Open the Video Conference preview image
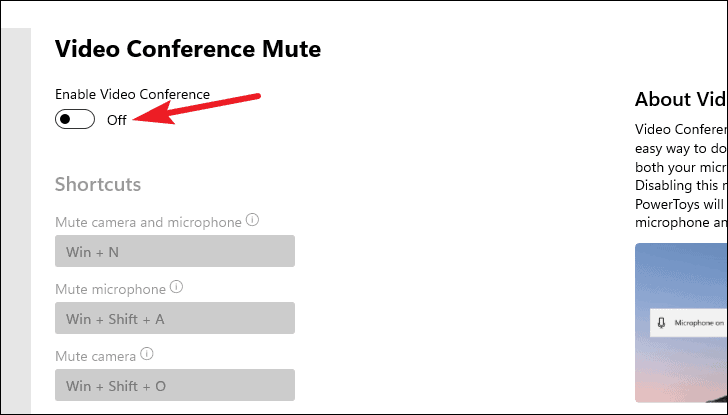Viewport: 728px width, 415px height. pyautogui.click(x=681, y=323)
